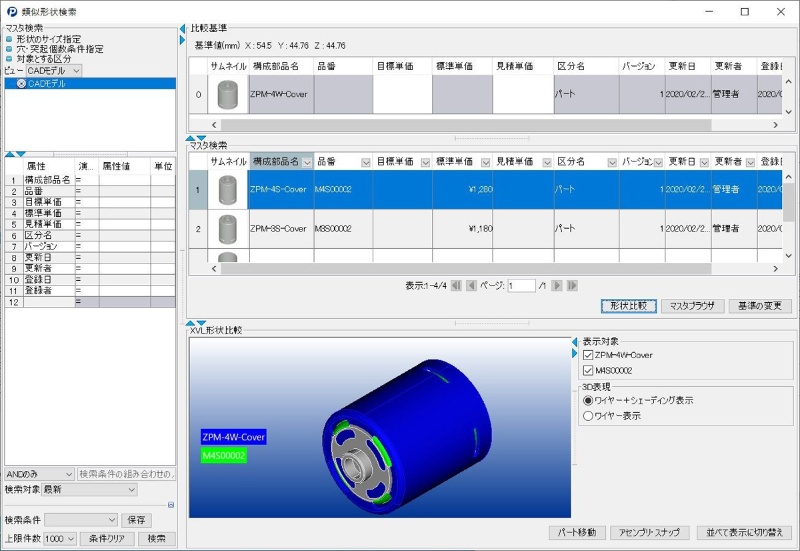Click the next page arrow icon
The image size is (800, 551).
(x=558, y=286)
